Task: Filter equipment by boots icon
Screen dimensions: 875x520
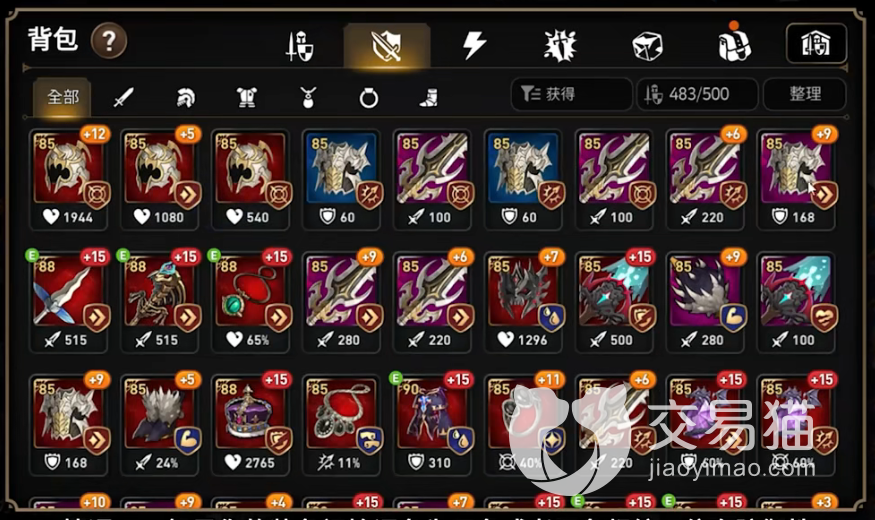Action: point(429,98)
